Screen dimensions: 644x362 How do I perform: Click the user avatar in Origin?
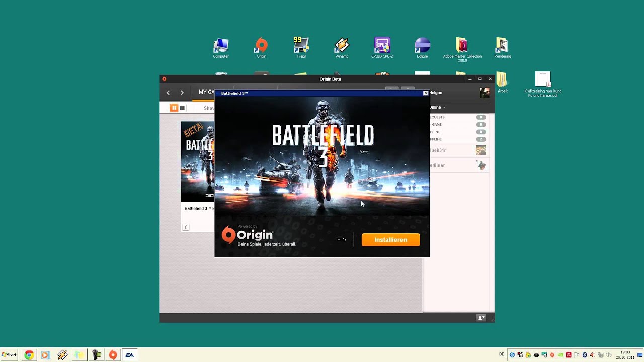pyautogui.click(x=485, y=93)
